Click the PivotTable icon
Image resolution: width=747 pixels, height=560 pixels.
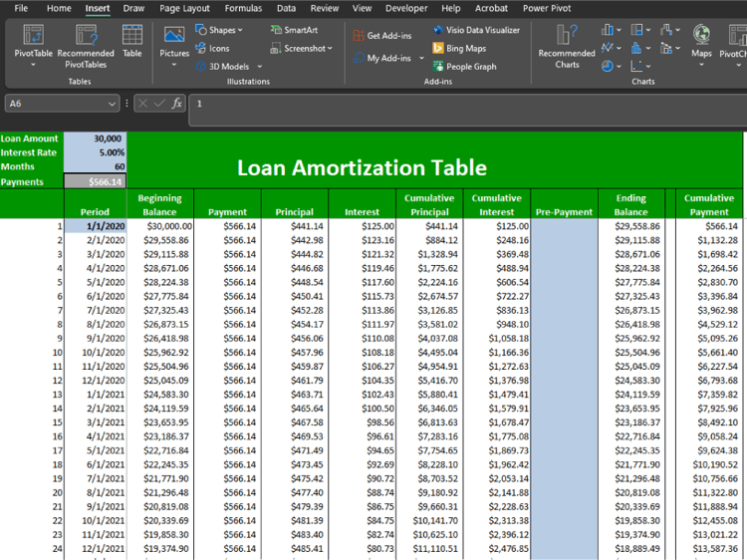click(33, 35)
